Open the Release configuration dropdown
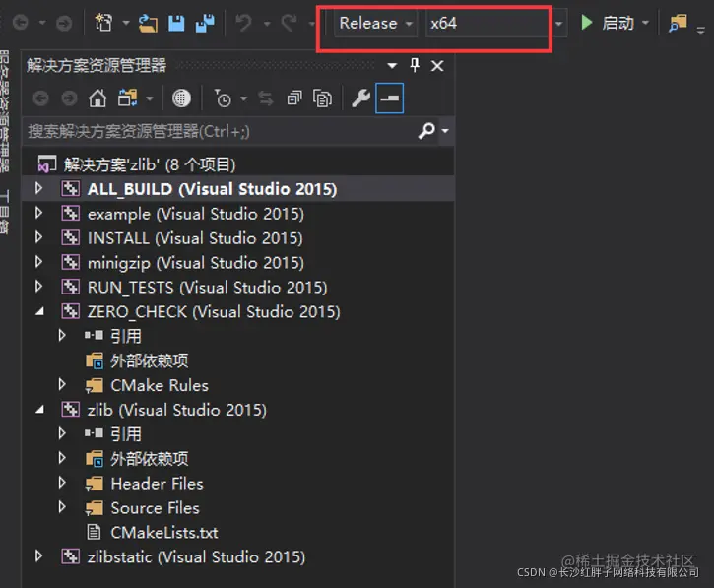 [375, 23]
